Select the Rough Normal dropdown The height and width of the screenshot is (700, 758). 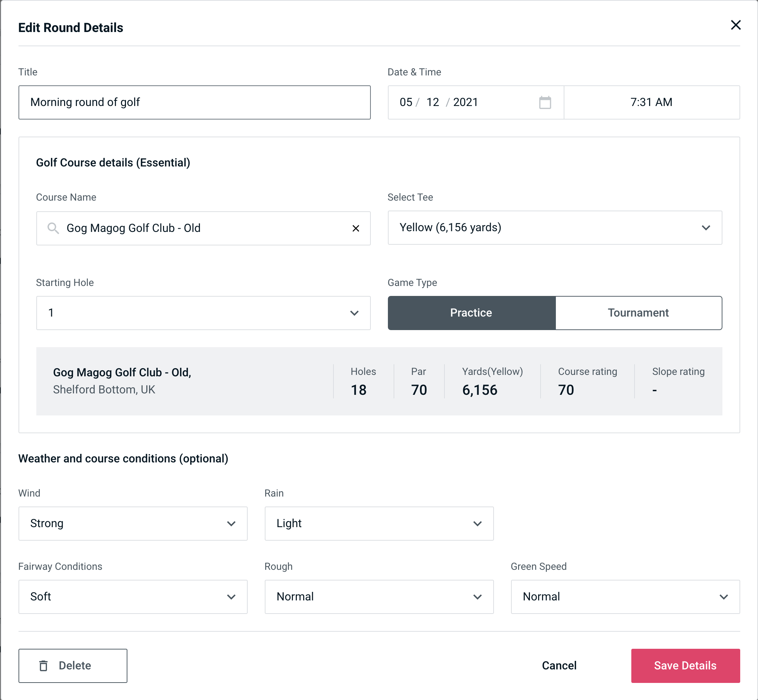point(379,596)
